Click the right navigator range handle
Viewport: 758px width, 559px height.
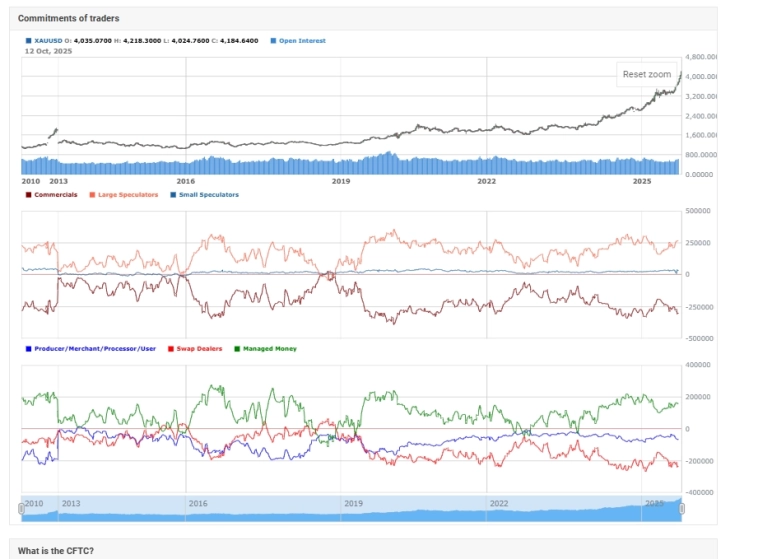682,509
